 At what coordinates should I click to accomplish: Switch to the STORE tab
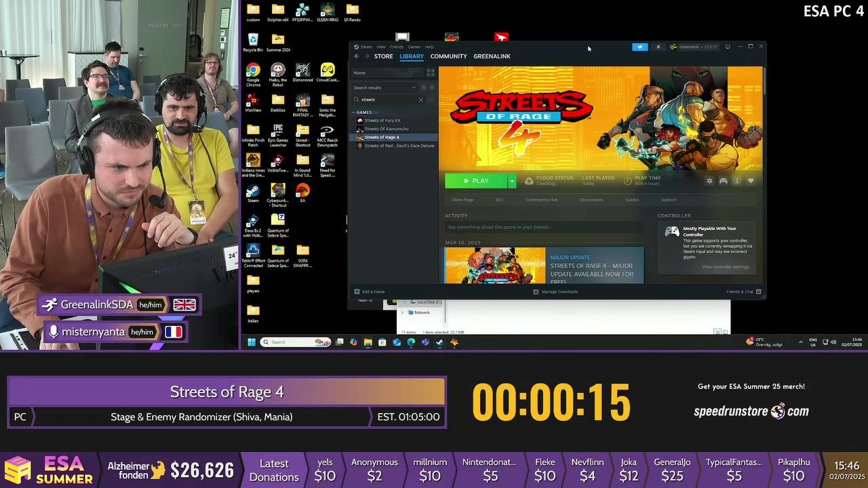pyautogui.click(x=383, y=56)
